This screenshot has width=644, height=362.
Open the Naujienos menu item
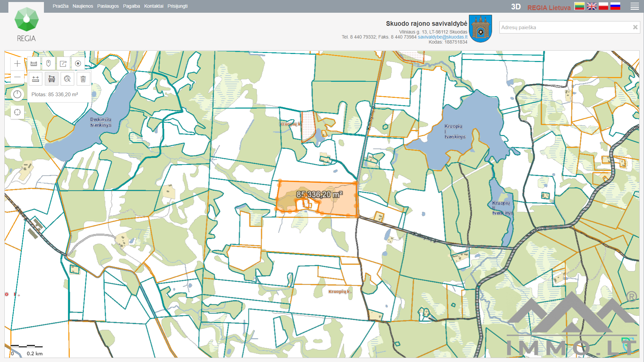coord(83,6)
